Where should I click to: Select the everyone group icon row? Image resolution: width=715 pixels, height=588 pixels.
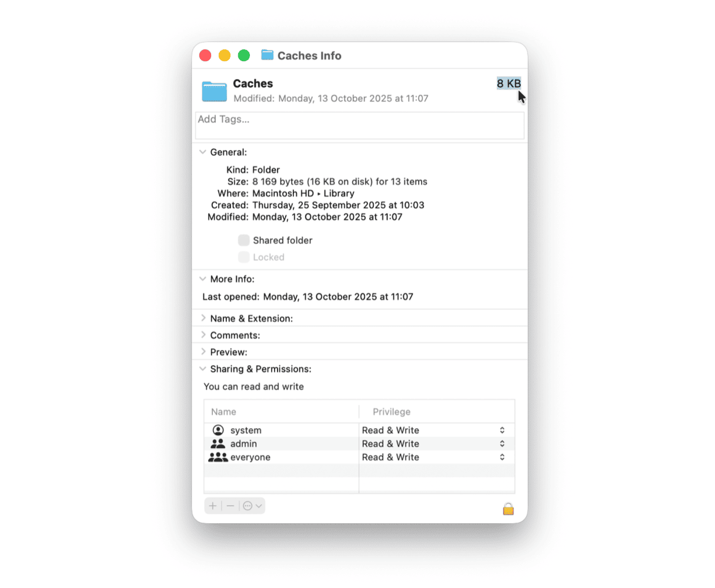click(218, 457)
